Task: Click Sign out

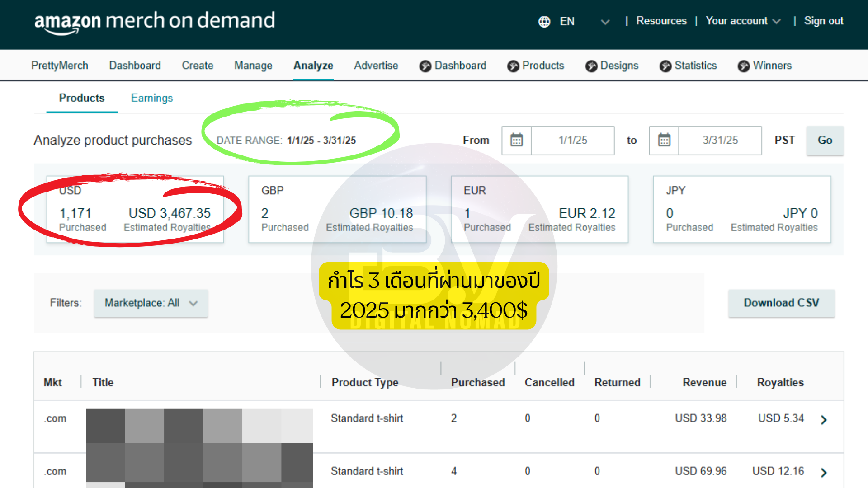Action: tap(823, 21)
